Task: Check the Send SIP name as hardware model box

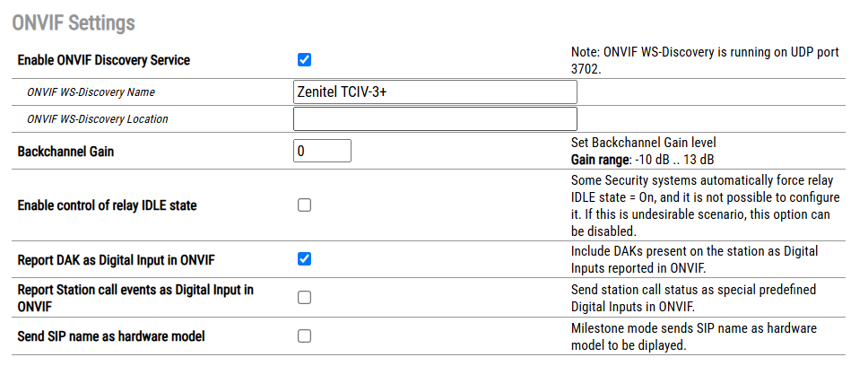Action: 304,336
